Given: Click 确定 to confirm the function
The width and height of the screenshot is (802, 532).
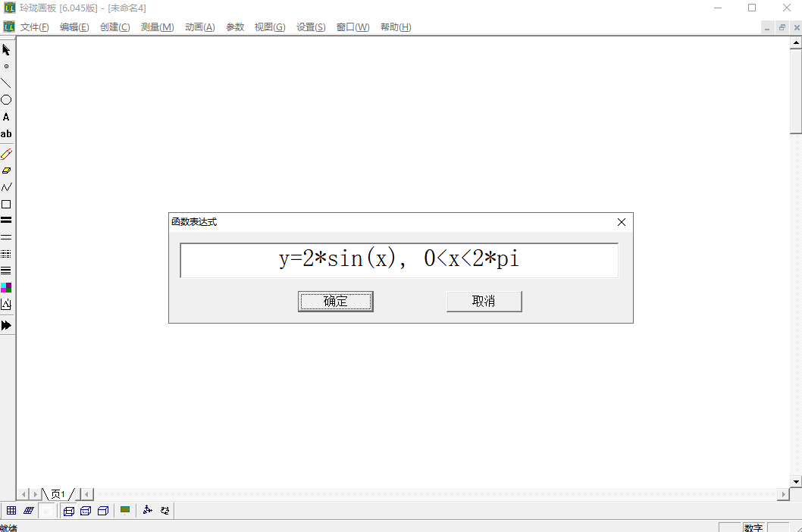Looking at the screenshot, I should coord(335,302).
